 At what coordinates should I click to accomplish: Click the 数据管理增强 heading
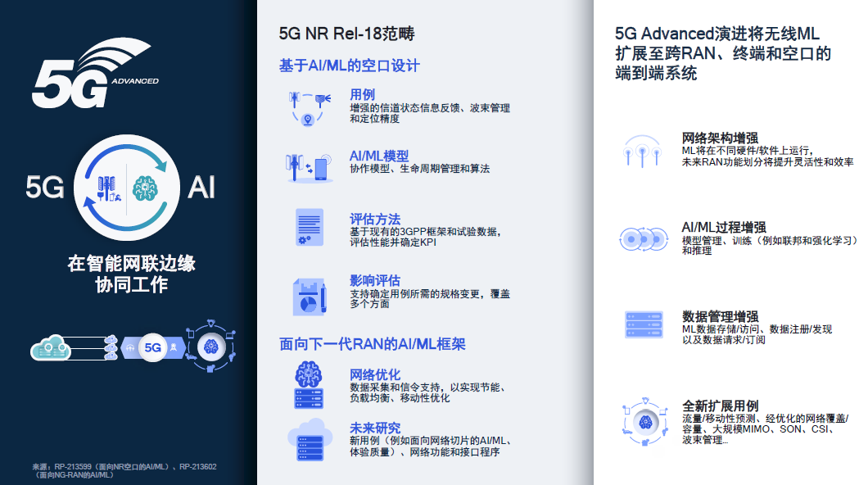click(720, 317)
